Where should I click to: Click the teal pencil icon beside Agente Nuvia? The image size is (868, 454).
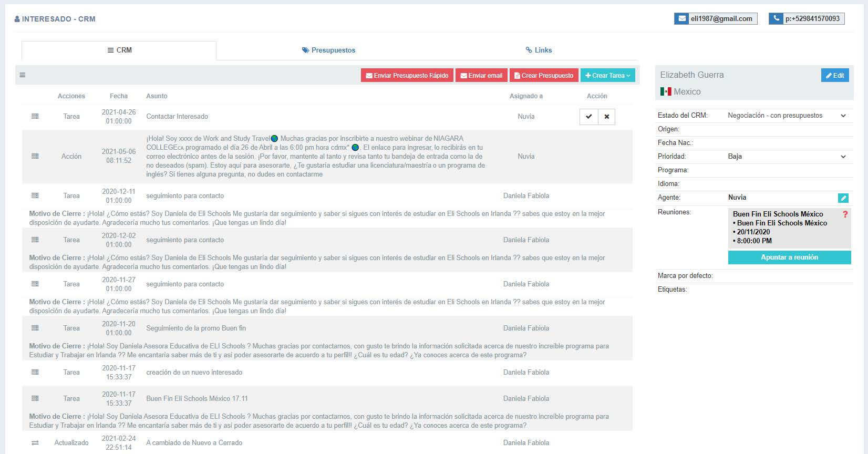(x=843, y=198)
